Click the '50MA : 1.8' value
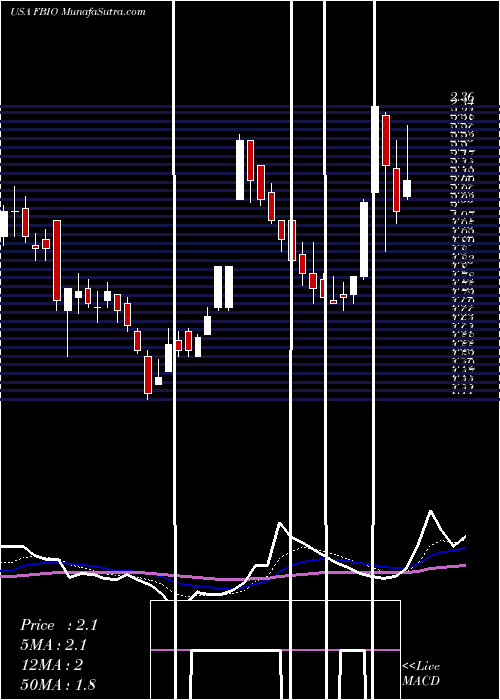 [x=58, y=684]
